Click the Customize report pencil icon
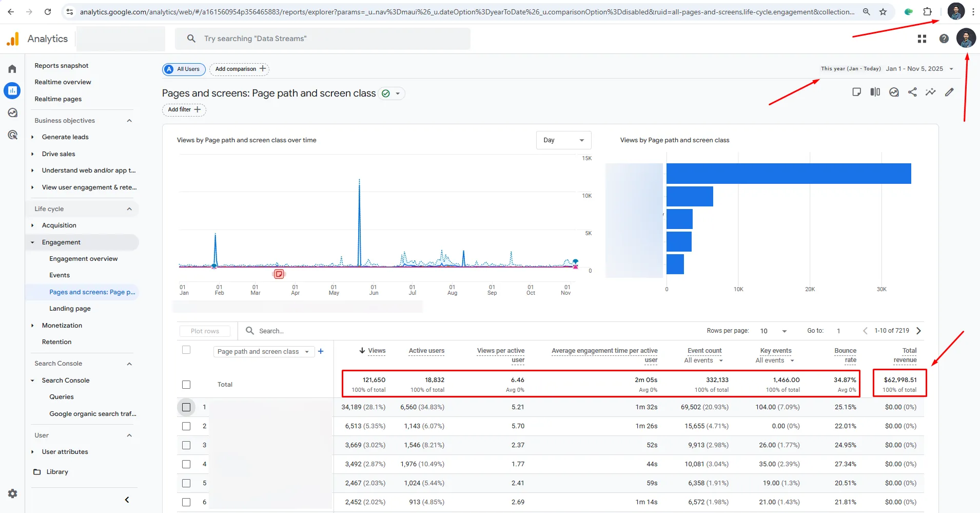 [949, 92]
